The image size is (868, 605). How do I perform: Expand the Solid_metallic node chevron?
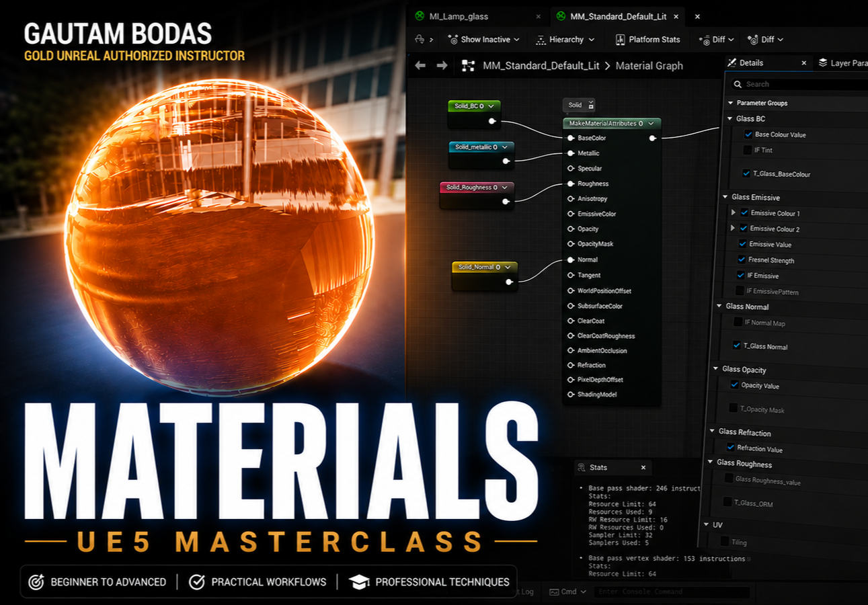[x=505, y=147]
